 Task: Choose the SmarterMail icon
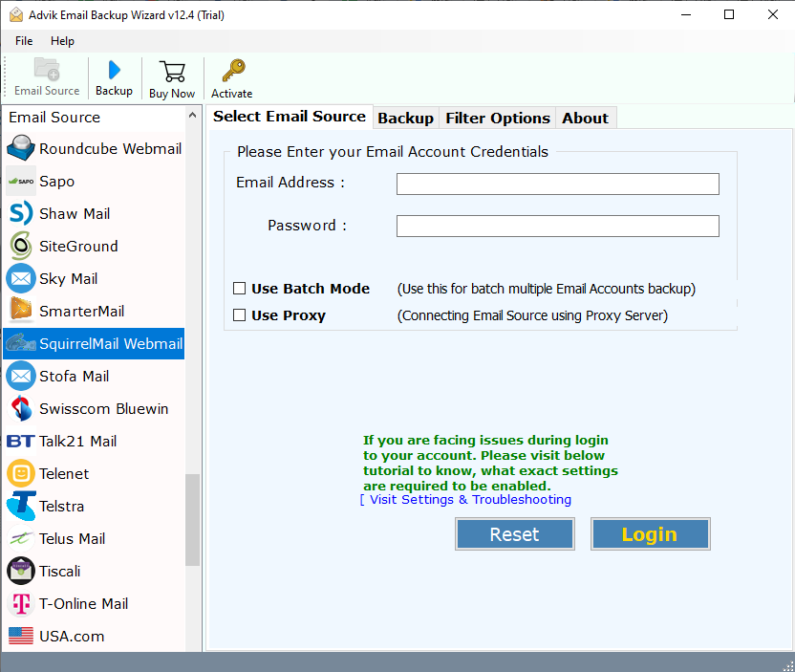[21, 310]
